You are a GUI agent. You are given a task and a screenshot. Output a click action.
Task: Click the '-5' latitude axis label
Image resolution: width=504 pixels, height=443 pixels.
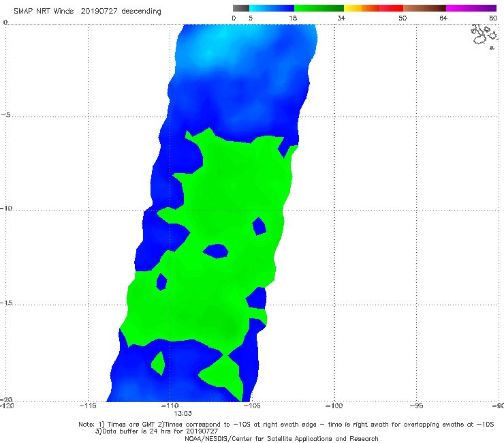(x=6, y=115)
